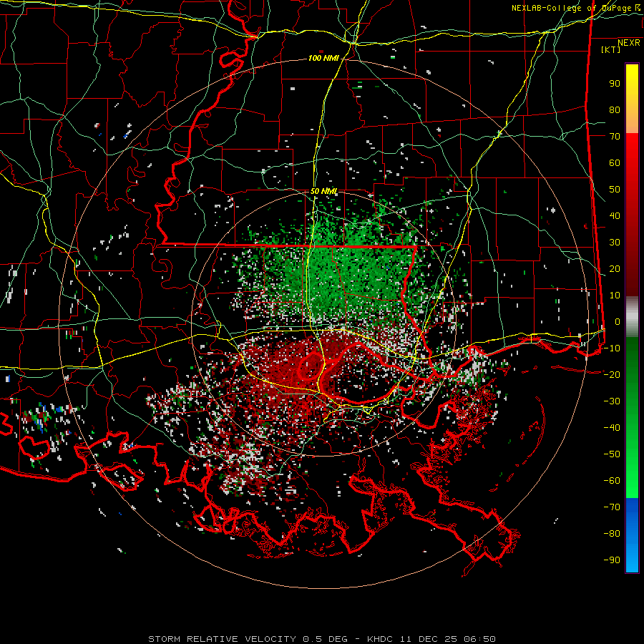Click the 0 value on the velocity scale
This screenshot has height=644, width=644.
[x=618, y=322]
